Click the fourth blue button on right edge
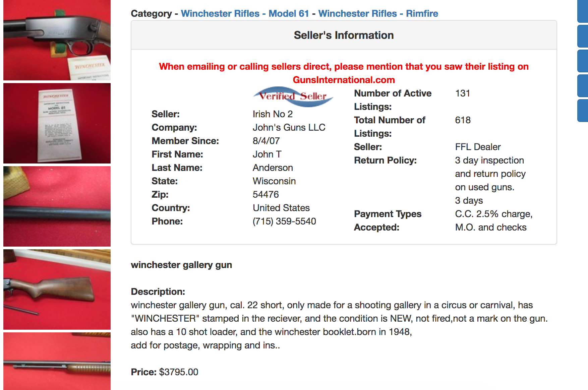Viewport: 588px width, 390px height. click(x=583, y=86)
